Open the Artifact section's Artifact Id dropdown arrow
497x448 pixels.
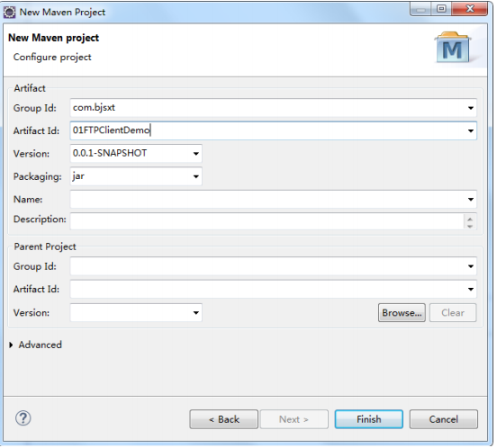(x=470, y=130)
